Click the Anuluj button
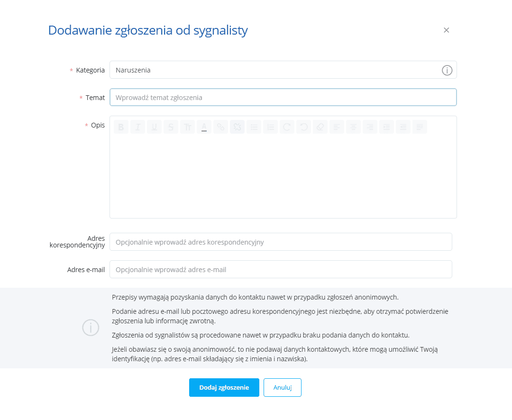Viewport: 512px width, 420px height. [282, 387]
